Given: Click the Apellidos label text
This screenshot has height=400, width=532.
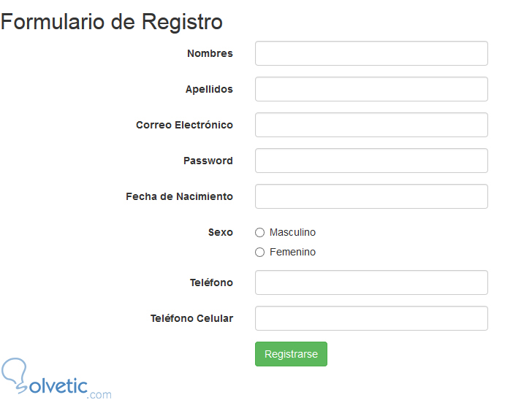Looking at the screenshot, I should coord(209,89).
